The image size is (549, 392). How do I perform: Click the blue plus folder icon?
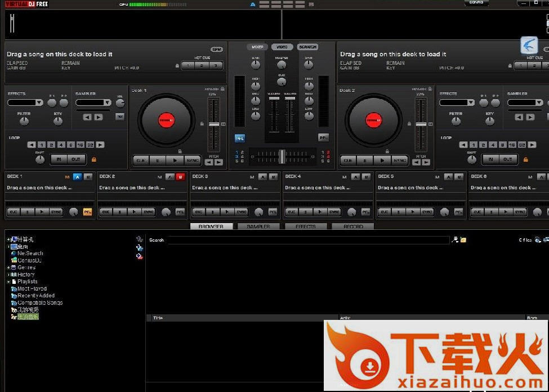(x=139, y=248)
